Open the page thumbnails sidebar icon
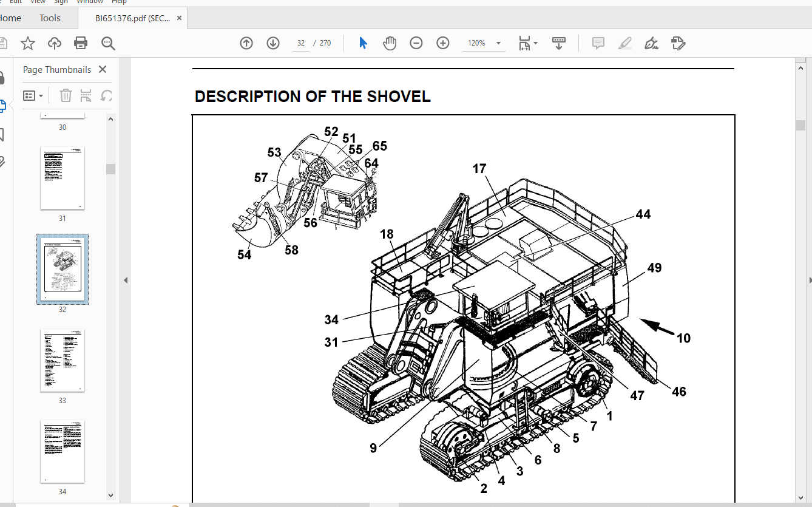Screen dimensions: 812x507 pyautogui.click(x=2, y=106)
